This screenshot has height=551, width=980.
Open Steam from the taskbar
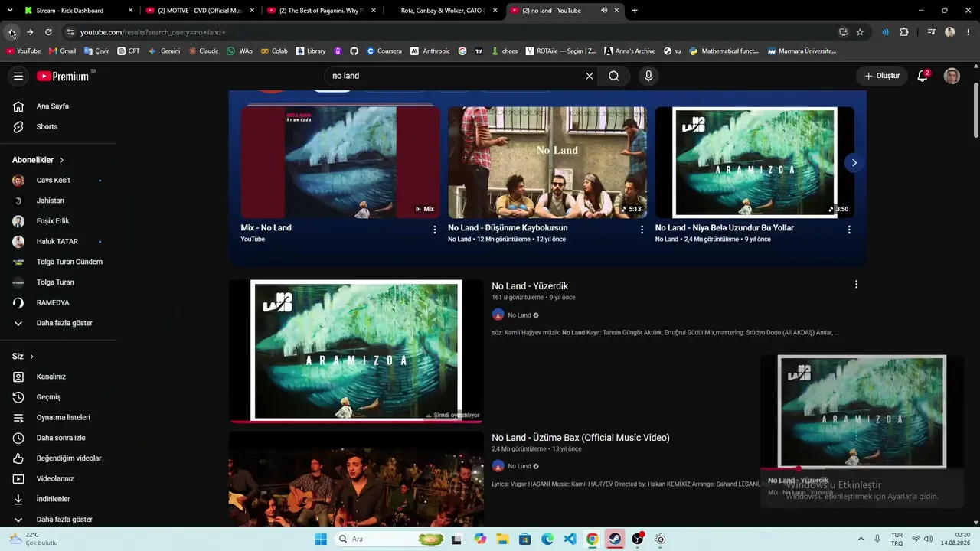point(615,539)
